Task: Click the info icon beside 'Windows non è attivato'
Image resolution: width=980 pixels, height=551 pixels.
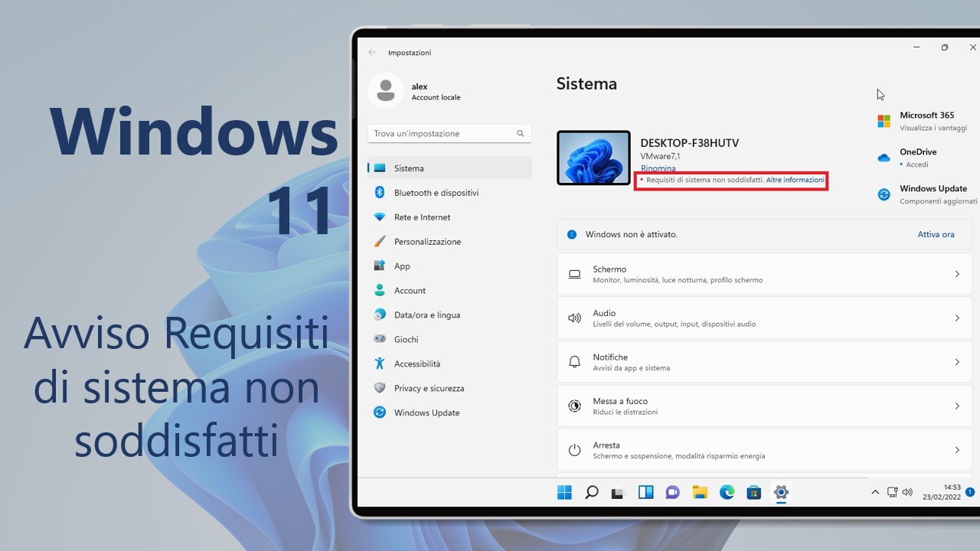Action: tap(571, 235)
